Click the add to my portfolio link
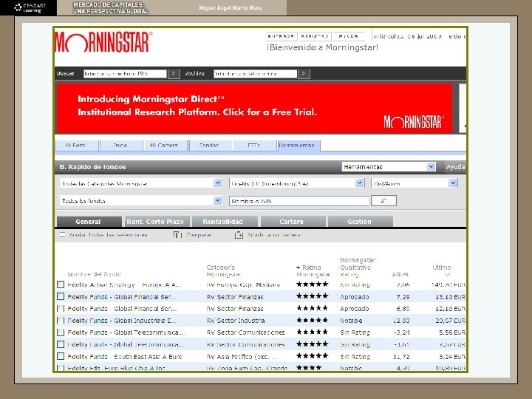This screenshot has height=399, width=532. 273,235
